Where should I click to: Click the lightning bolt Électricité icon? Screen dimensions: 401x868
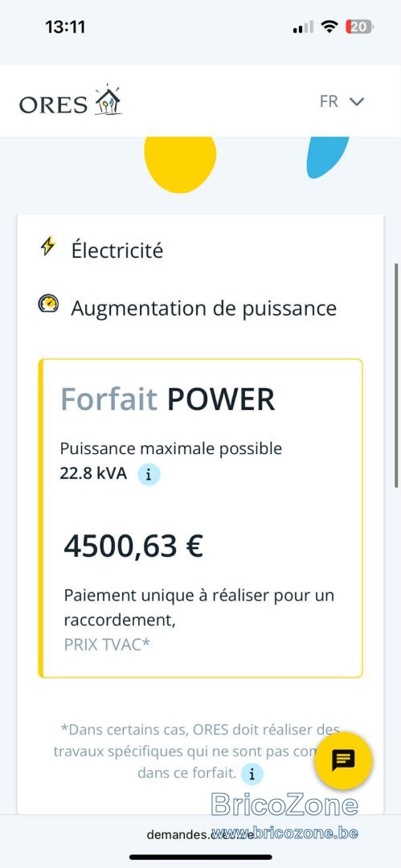(48, 247)
